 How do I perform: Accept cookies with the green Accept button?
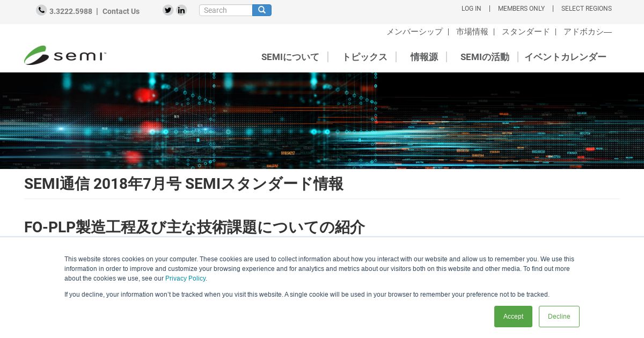pos(513,317)
